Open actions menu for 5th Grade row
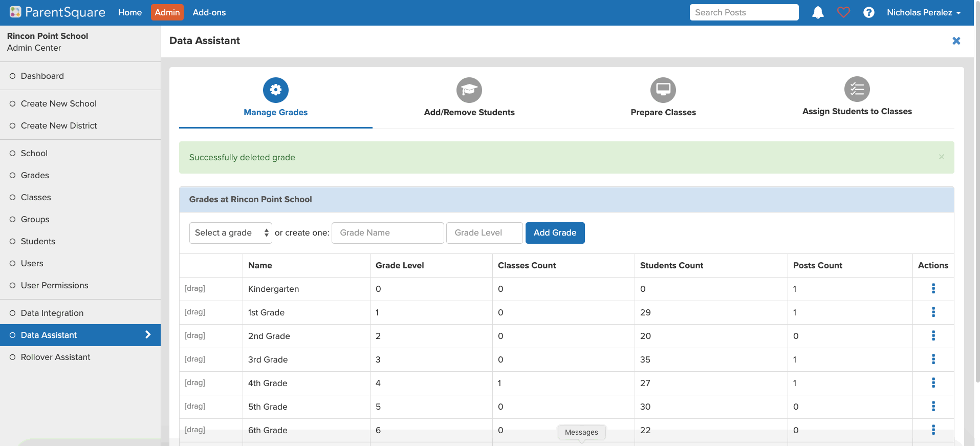 click(x=933, y=406)
